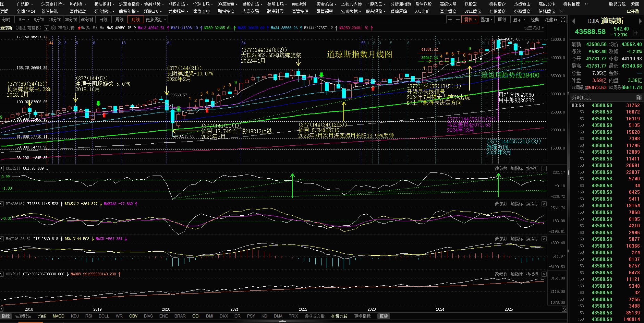The width and height of the screenshot is (644, 323).
Task: Switch to 15分钟 chart tab
Action: pos(55,20)
